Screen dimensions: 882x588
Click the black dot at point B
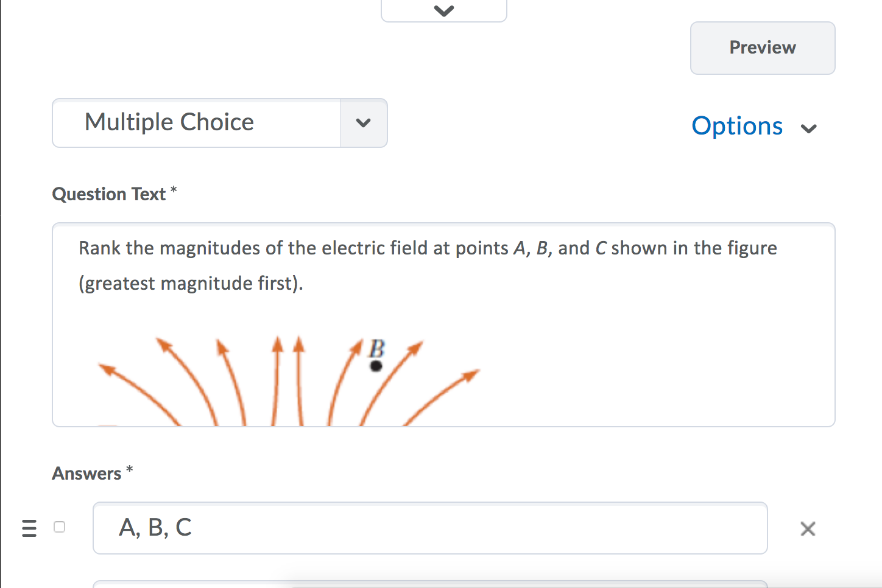click(376, 366)
